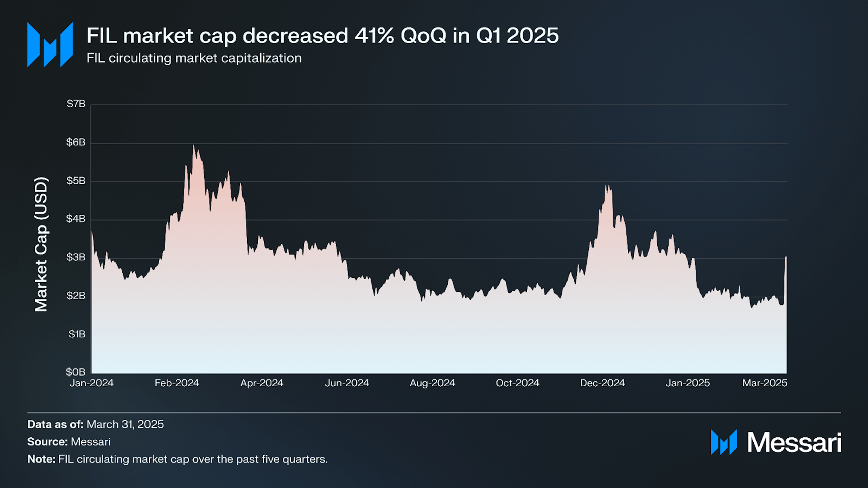Click the Messari logo icon bottom-right
This screenshot has height=488, width=868.
point(724,442)
